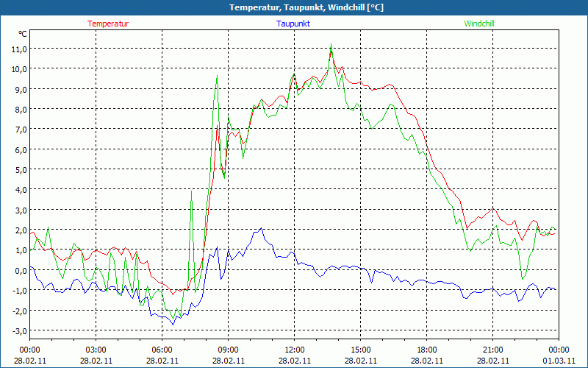588x368 pixels.
Task: Click the -2,0 y-axis value
Action: [x=21, y=311]
